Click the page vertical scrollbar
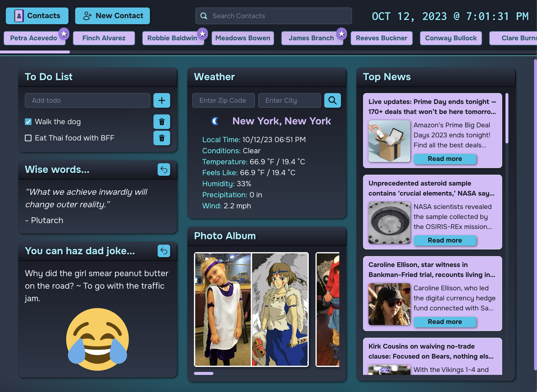This screenshot has height=392, width=537. [x=535, y=215]
